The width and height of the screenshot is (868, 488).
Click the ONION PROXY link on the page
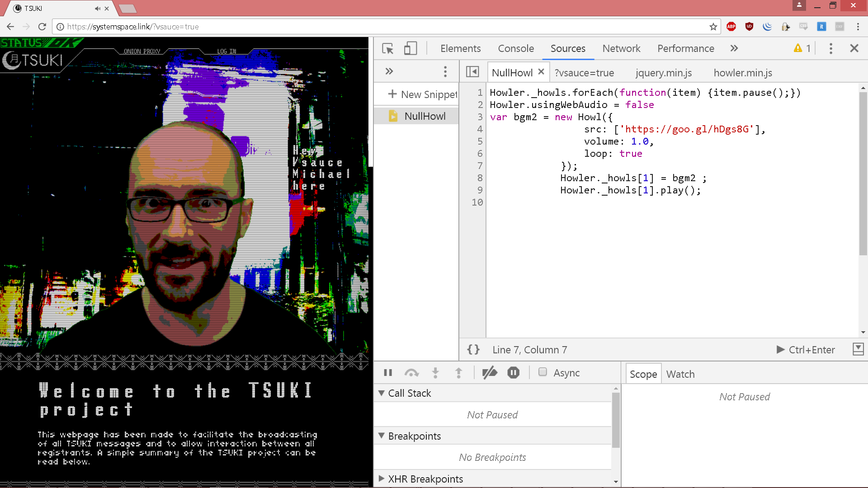[142, 52]
